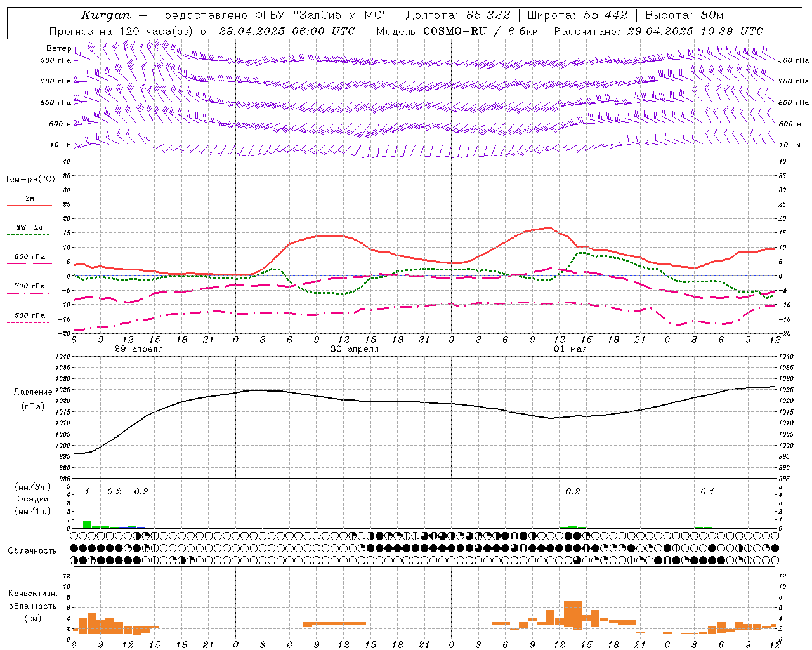
Task: Click the tallest green precipitation bar
Action: (87, 524)
